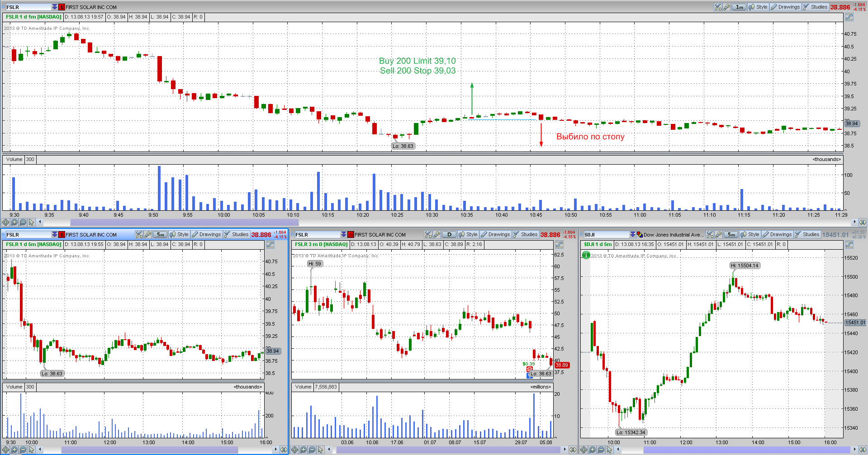The image size is (868, 455).
Task: Open 1m timeframe selector in top chart
Action: [739, 7]
